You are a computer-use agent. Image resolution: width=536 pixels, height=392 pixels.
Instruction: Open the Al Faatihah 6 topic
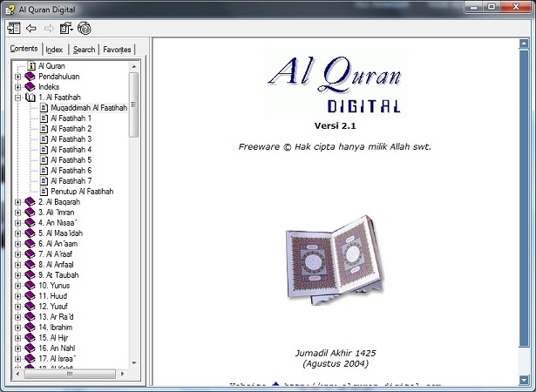[71, 171]
